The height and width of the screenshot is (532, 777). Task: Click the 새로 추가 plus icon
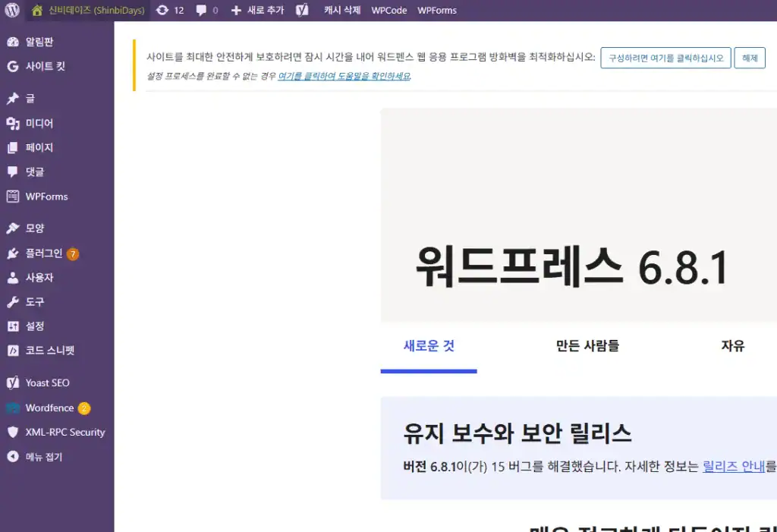(235, 11)
